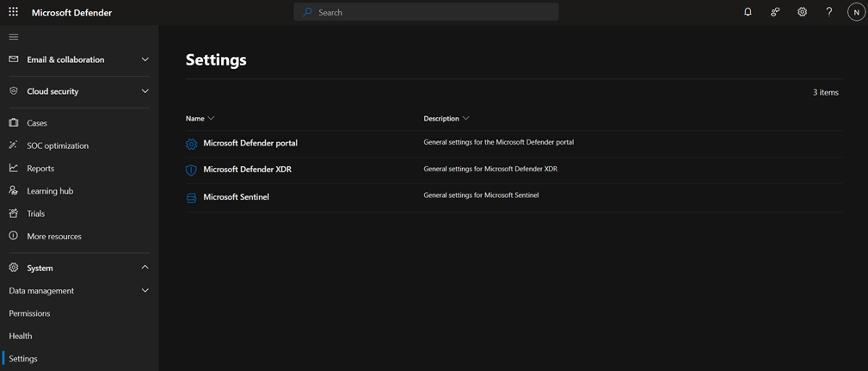Screen dimensions: 868x371
Task: Click the More resources info icon
Action: (14, 236)
